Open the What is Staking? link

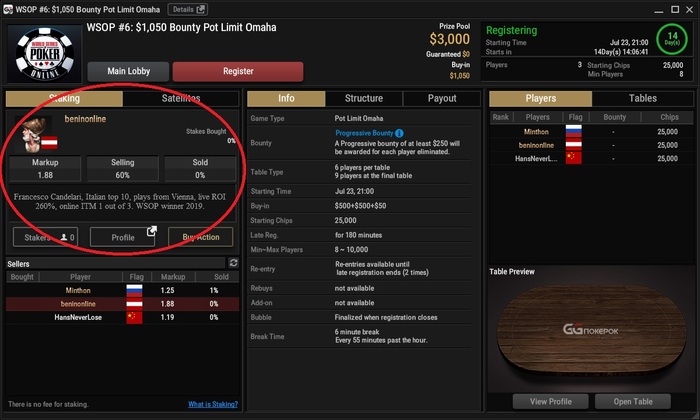pos(213,404)
